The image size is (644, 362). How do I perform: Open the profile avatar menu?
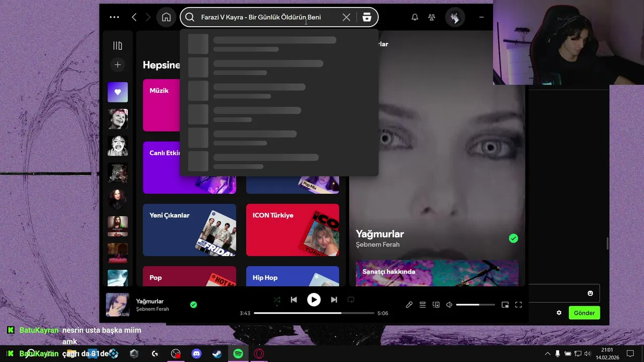click(x=455, y=18)
